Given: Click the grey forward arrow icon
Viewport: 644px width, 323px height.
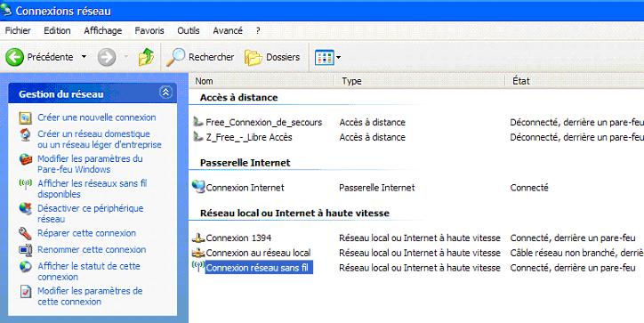Looking at the screenshot, I should coord(107,57).
